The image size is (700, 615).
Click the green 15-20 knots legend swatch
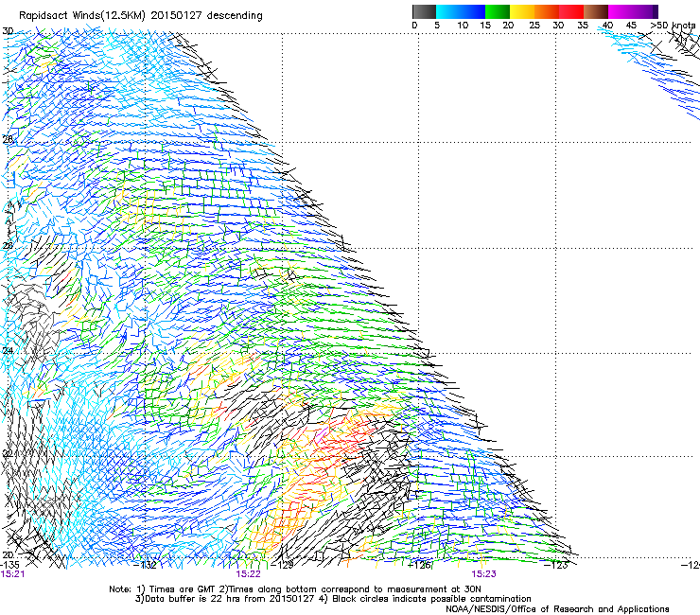point(498,11)
